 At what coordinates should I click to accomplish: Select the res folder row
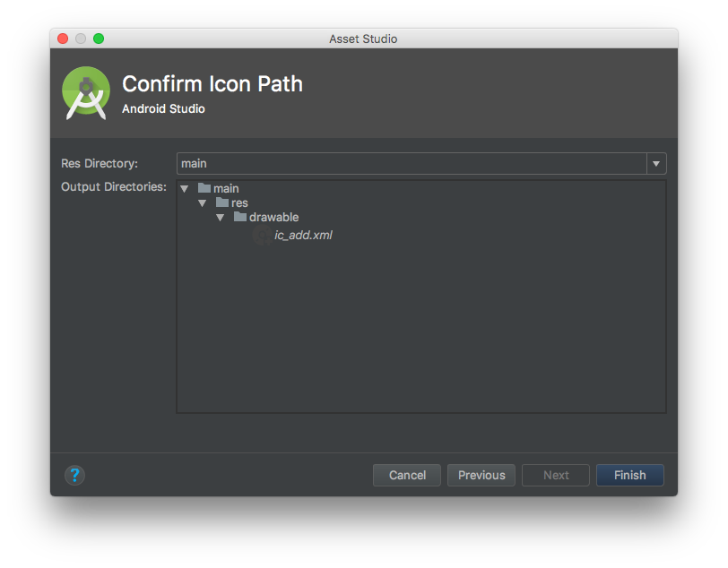pos(231,202)
